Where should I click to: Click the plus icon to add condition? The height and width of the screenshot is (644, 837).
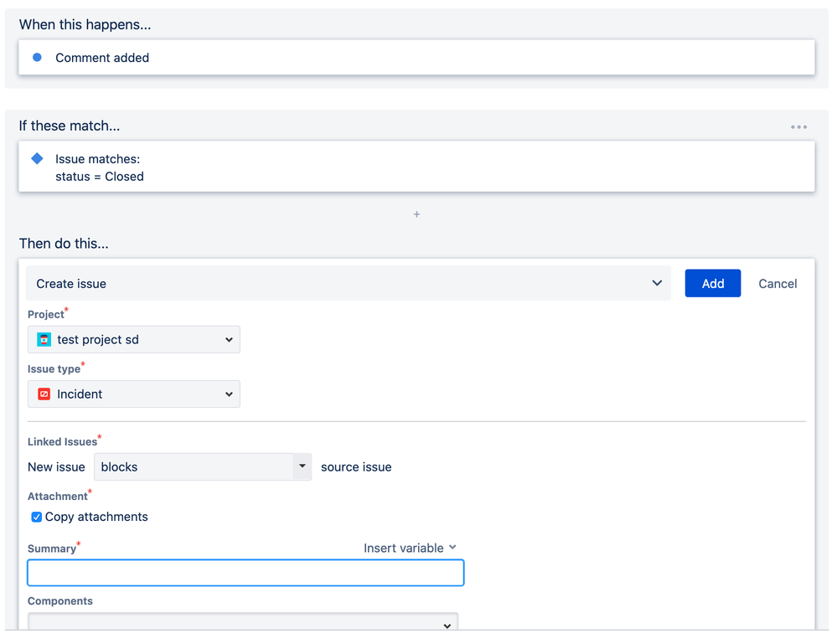pos(416,214)
